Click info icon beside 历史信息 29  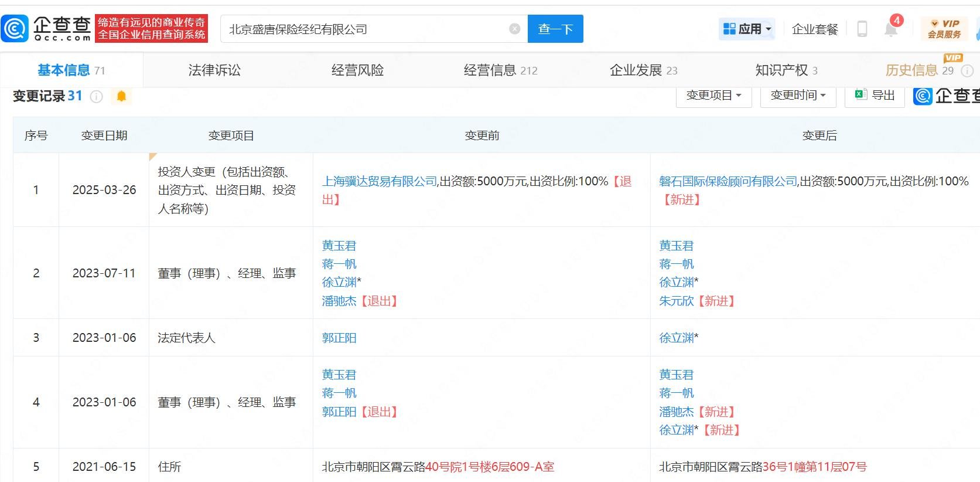(968, 71)
